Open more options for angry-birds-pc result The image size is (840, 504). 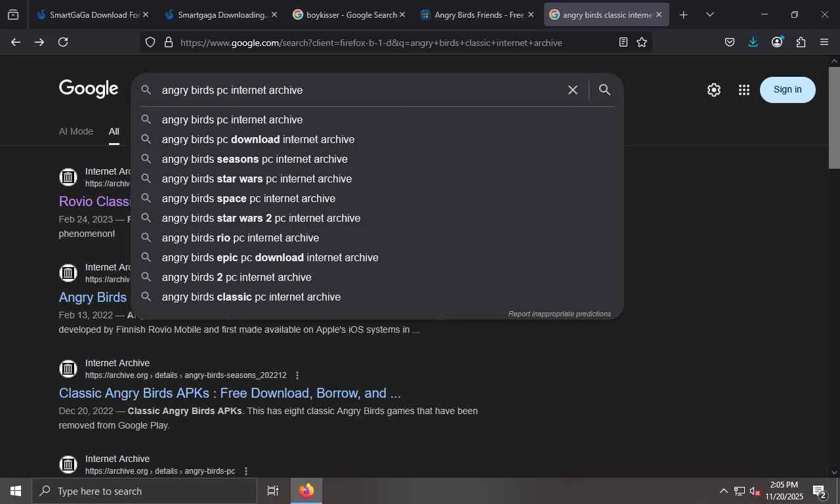point(246,471)
